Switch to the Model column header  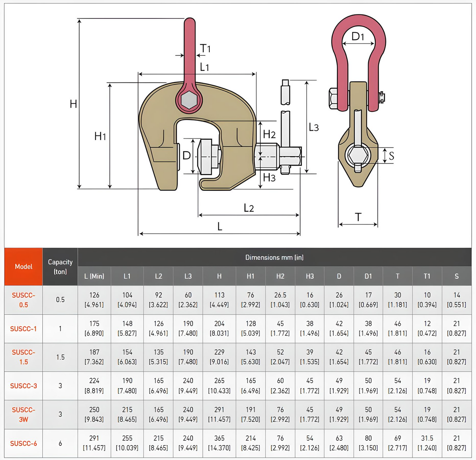[x=23, y=267]
